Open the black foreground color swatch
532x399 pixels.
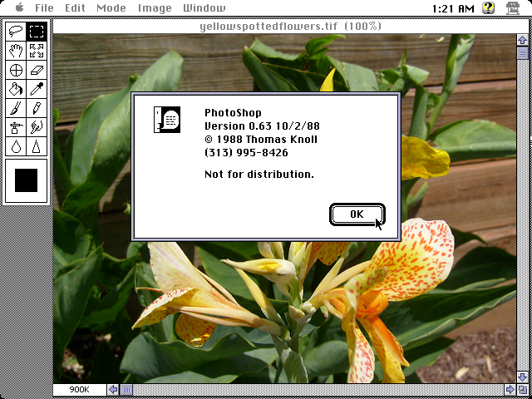pyautogui.click(x=26, y=180)
